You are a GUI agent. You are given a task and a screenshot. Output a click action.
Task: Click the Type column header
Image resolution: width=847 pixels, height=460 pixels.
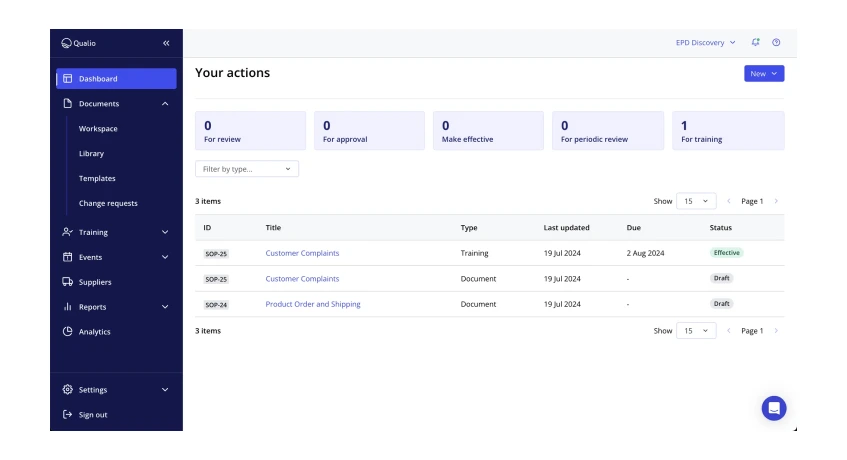click(469, 227)
